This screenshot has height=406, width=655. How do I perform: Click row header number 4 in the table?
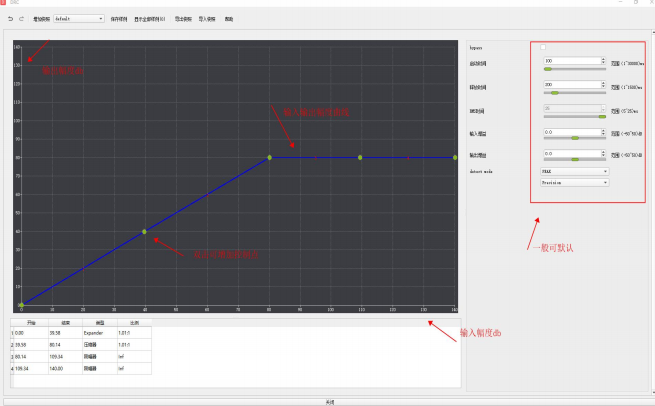(x=12, y=368)
